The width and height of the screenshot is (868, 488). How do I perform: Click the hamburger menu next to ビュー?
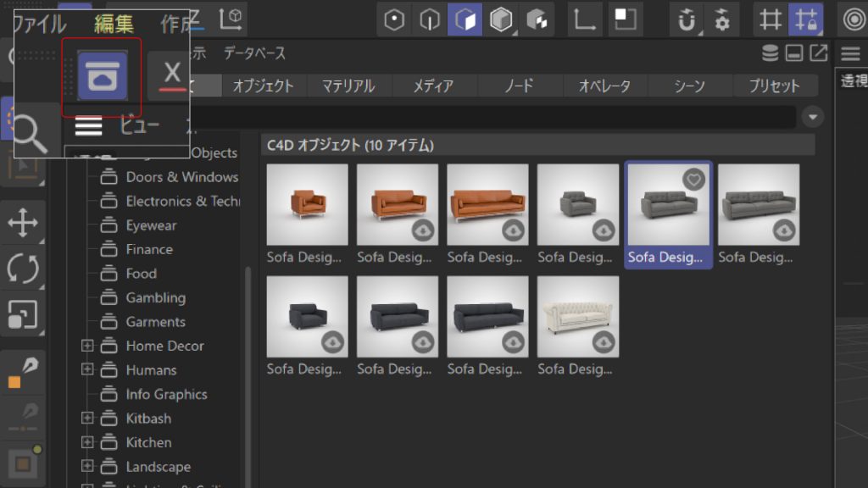pos(88,125)
